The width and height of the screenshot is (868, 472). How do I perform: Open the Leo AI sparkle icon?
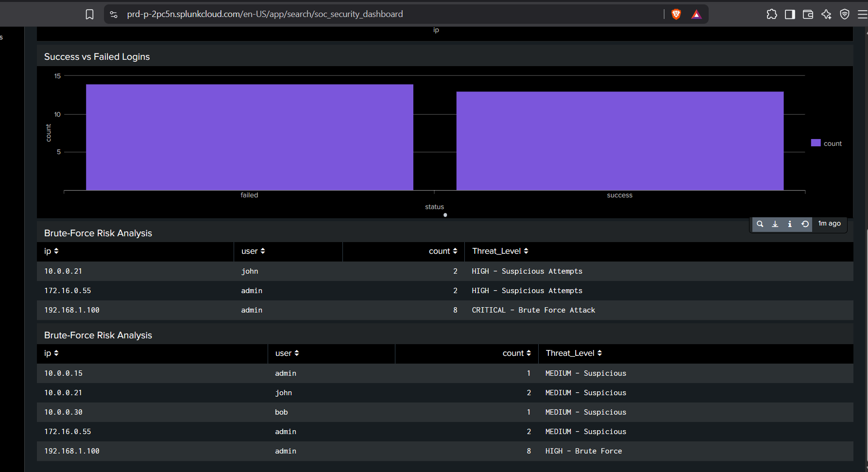coord(826,15)
